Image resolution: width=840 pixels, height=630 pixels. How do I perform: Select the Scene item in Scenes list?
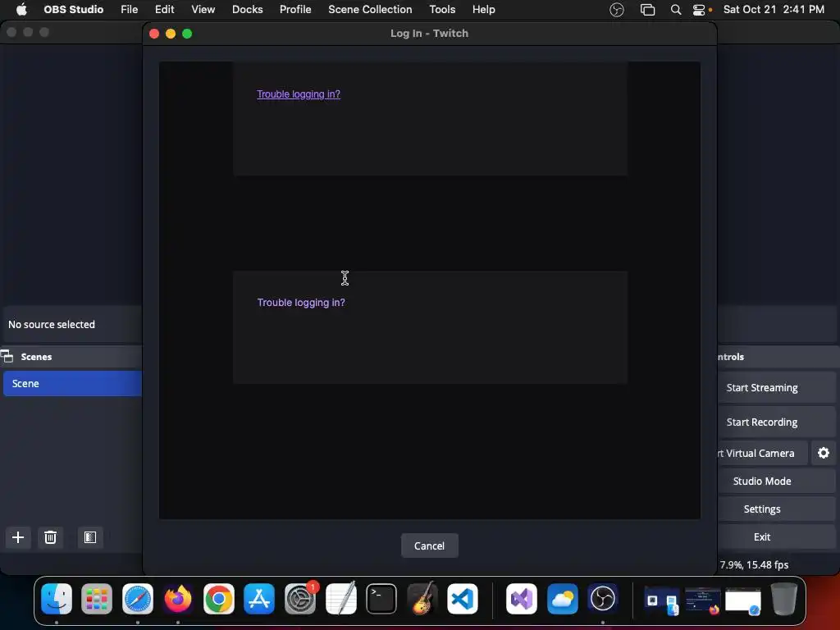click(72, 384)
